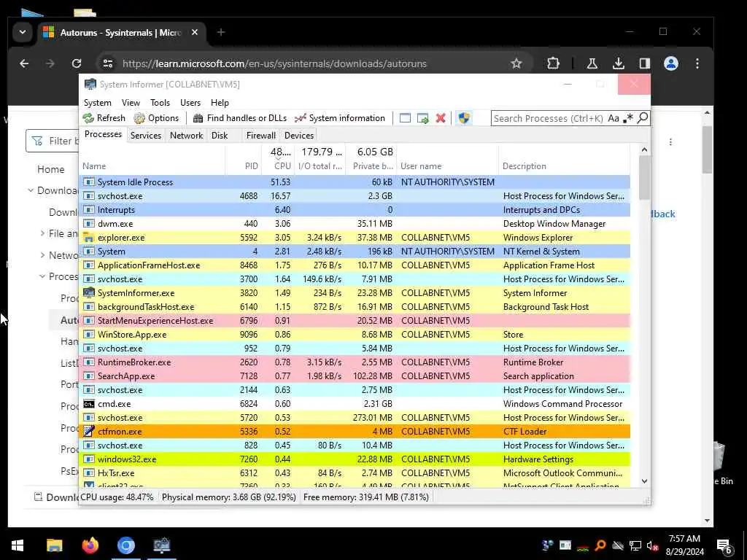This screenshot has height=560, width=747.
Task: Select the WinStore.App.exe row
Action: 355,334
